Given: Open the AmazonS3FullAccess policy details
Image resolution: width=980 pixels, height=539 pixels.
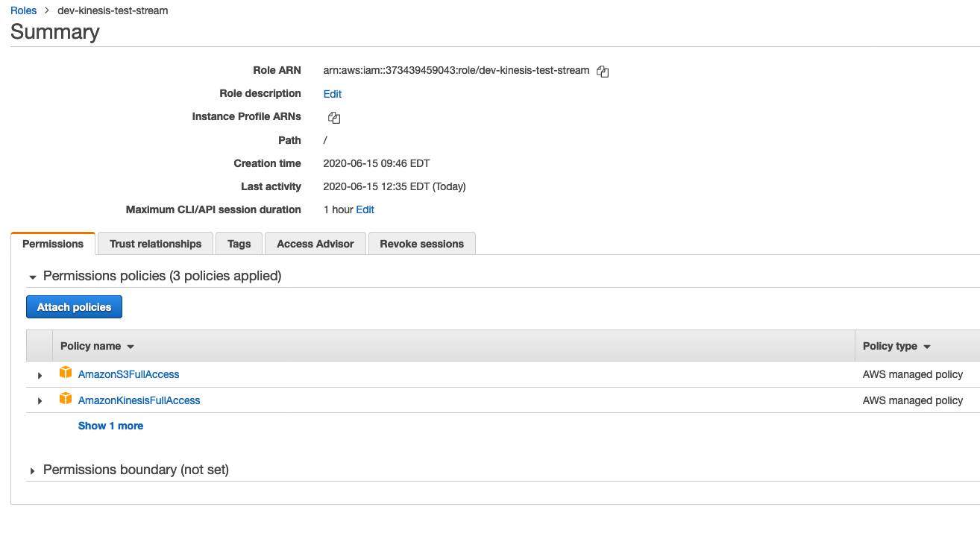Looking at the screenshot, I should click(128, 373).
